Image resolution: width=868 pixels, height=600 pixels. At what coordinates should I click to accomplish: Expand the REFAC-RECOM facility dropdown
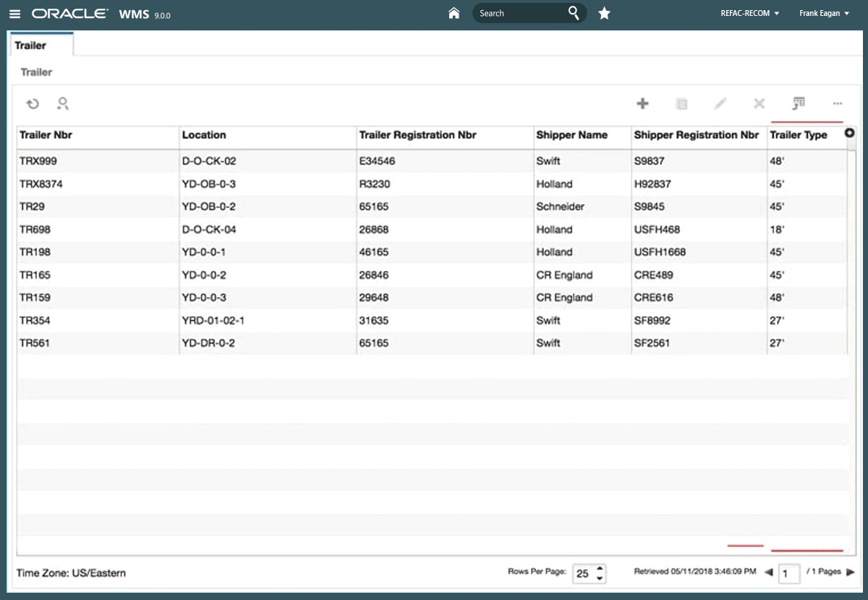pyautogui.click(x=750, y=13)
